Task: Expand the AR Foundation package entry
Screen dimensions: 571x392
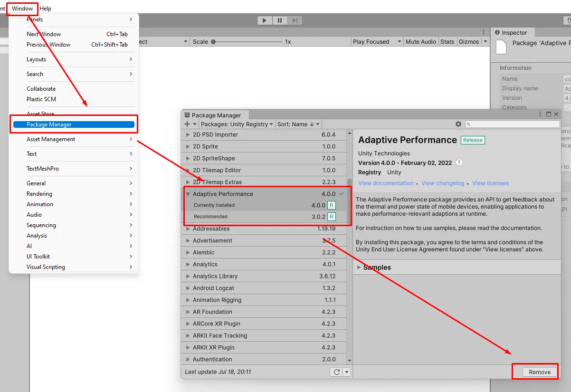Action: tap(188, 312)
